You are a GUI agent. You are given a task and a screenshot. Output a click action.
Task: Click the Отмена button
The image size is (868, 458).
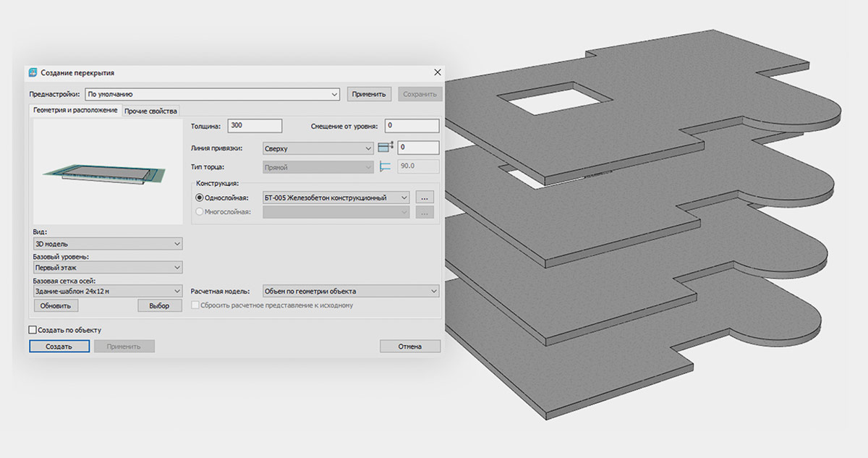pyautogui.click(x=409, y=347)
